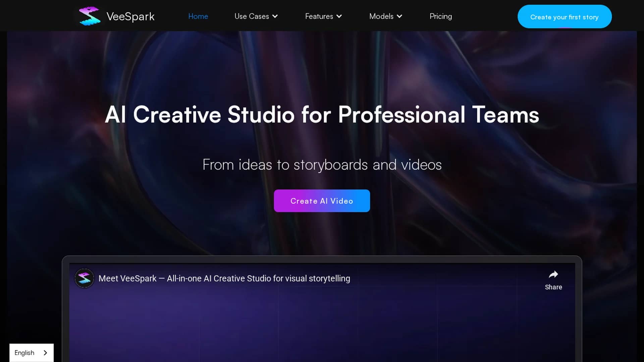The width and height of the screenshot is (644, 362).
Task: Open the Pricing page link
Action: click(441, 16)
